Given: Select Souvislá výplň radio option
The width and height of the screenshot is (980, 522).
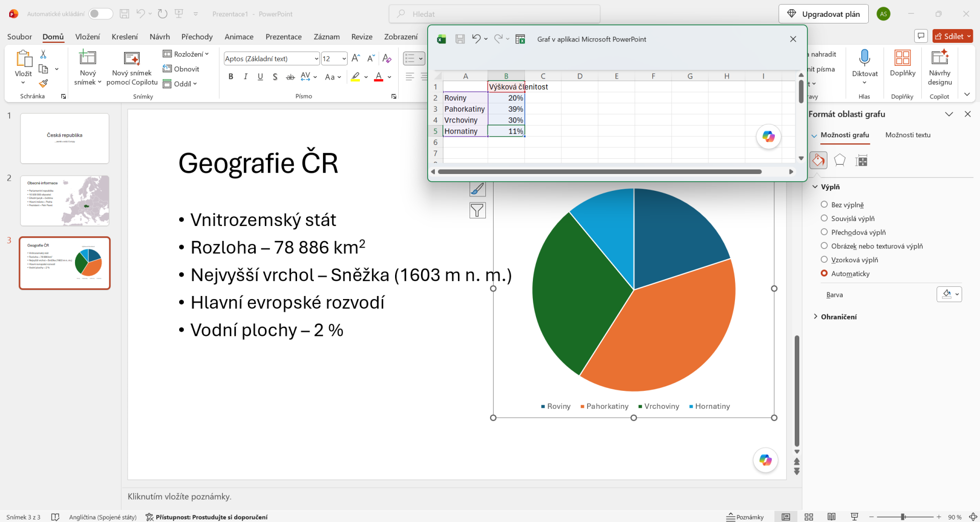Looking at the screenshot, I should click(824, 218).
